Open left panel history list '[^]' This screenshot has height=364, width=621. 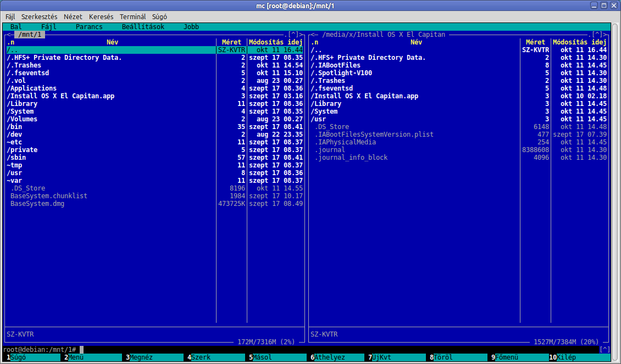(293, 35)
